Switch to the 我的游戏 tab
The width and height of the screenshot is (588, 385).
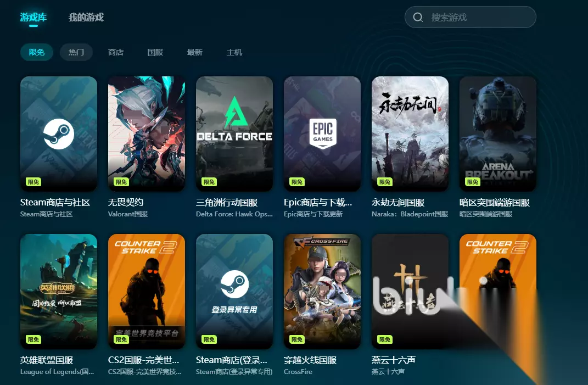(x=86, y=17)
